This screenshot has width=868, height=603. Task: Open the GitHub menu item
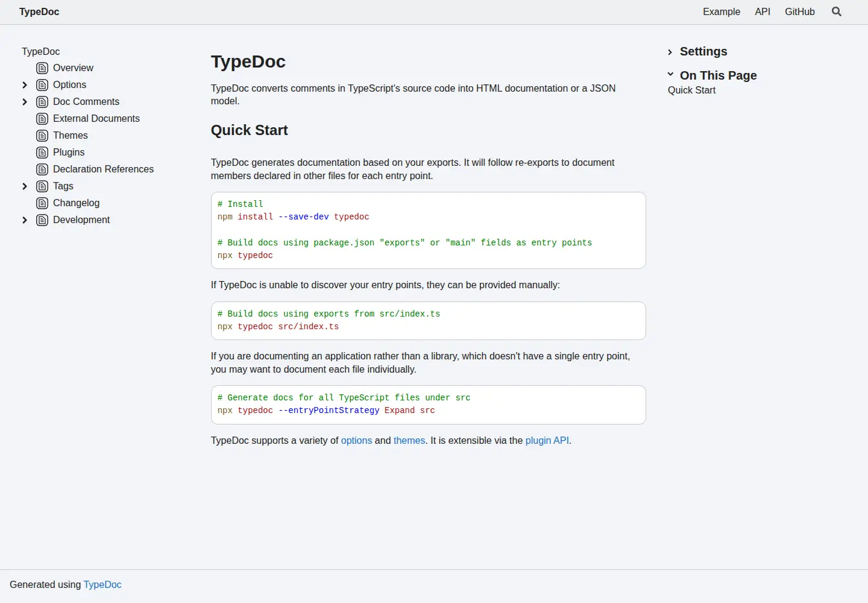pos(800,11)
